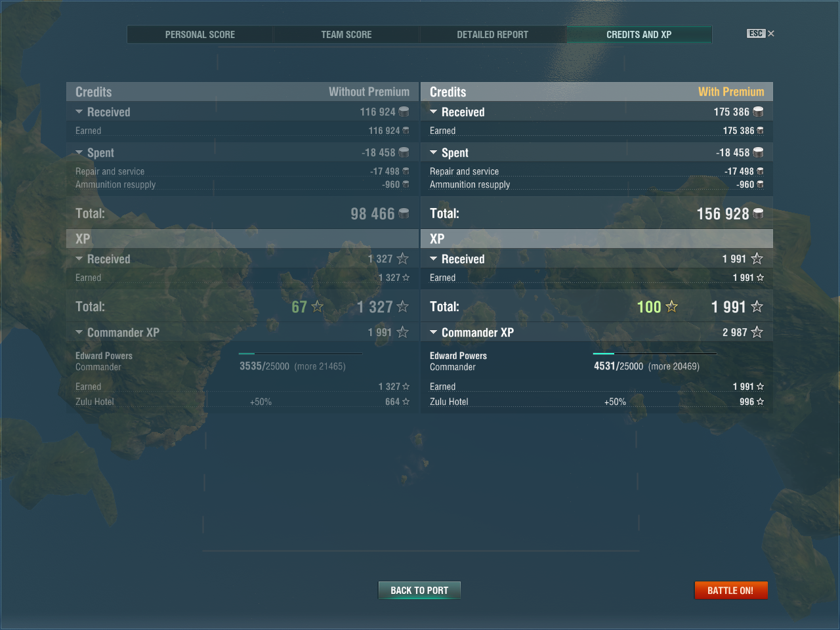Switch to the Personal Score tab
840x630 pixels.
[199, 35]
